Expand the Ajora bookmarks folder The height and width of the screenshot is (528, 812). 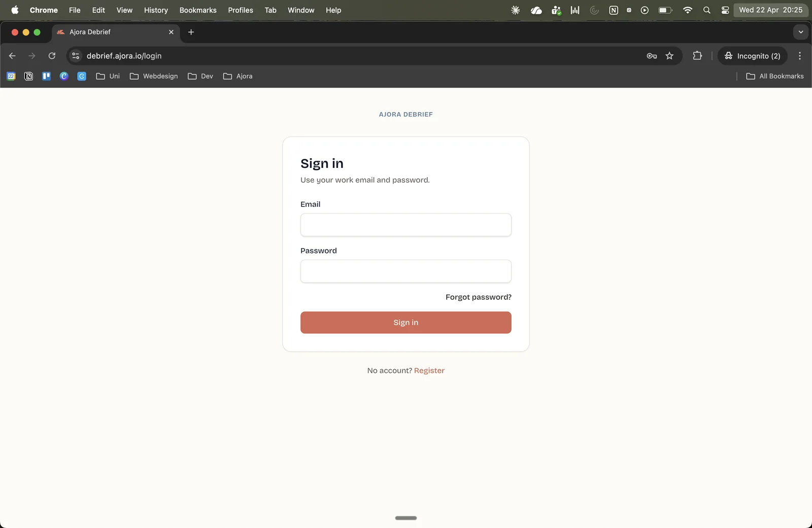[238, 76]
